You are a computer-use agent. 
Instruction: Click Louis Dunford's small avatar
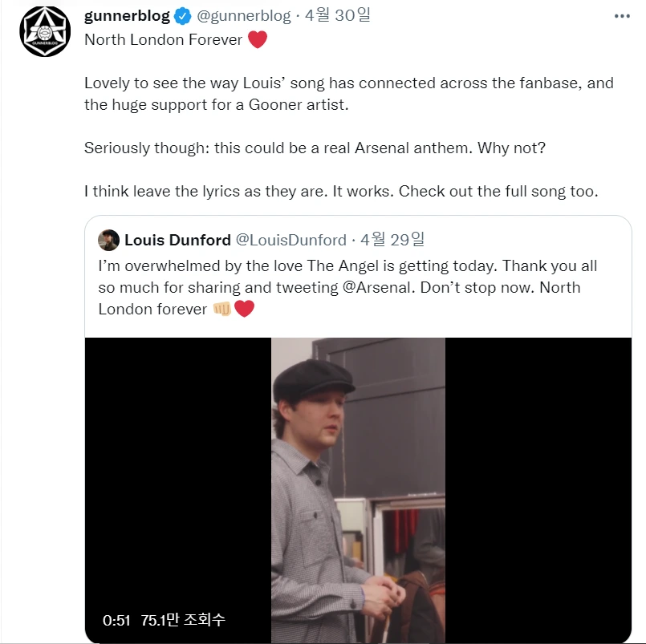pos(109,240)
